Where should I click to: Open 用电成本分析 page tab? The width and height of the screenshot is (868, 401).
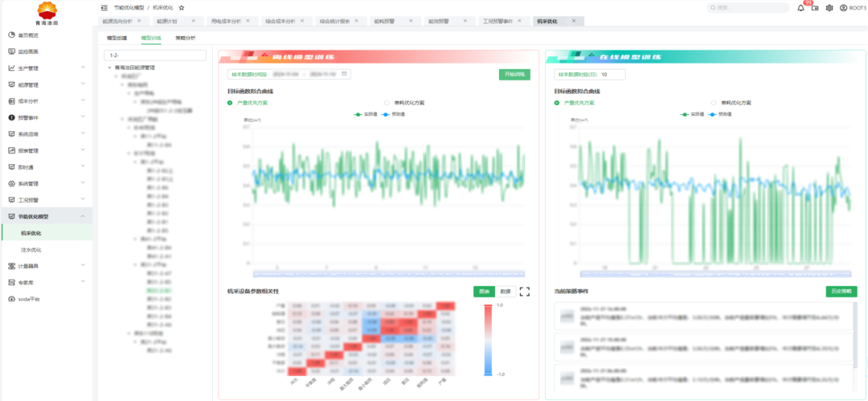tap(226, 21)
